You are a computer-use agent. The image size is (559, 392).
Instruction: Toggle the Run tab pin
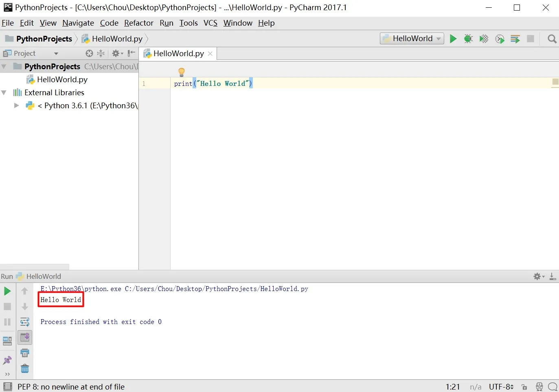coord(7,360)
